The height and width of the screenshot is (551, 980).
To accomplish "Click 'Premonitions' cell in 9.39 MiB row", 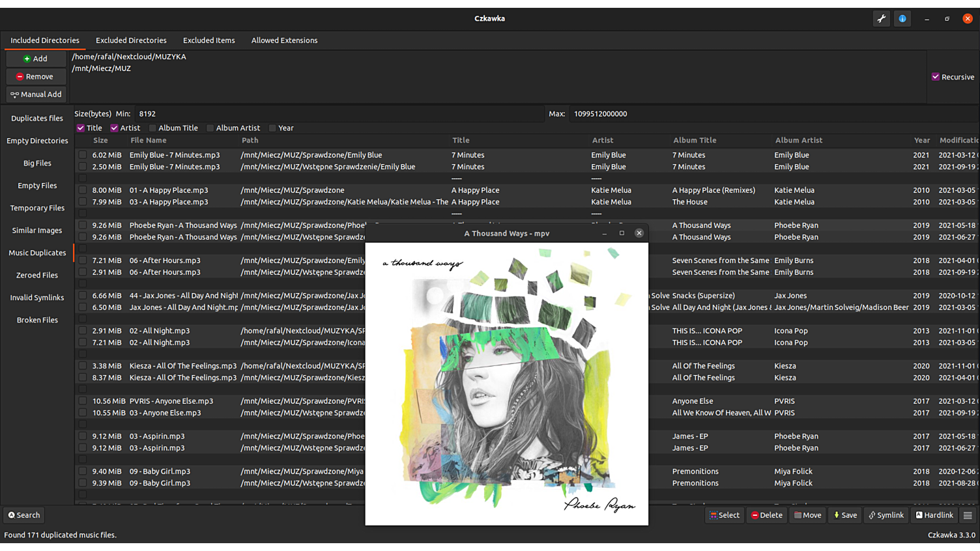I will click(695, 483).
